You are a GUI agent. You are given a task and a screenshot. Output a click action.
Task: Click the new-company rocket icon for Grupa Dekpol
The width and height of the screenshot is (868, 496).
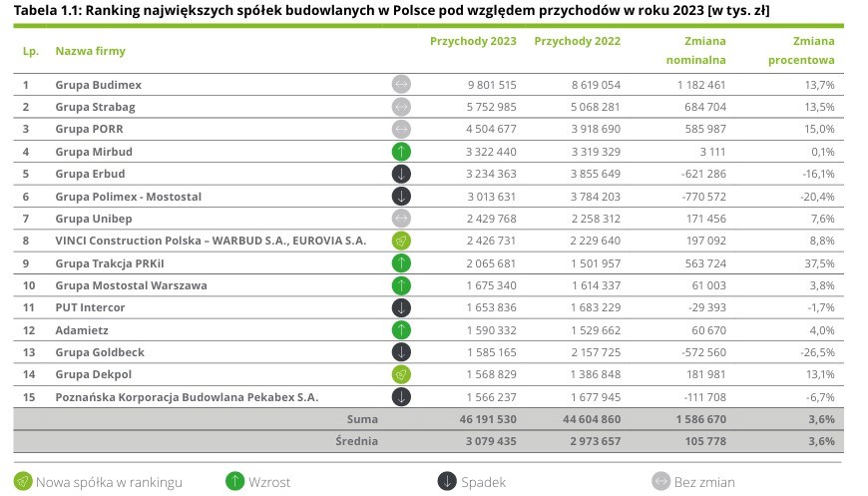point(401,375)
